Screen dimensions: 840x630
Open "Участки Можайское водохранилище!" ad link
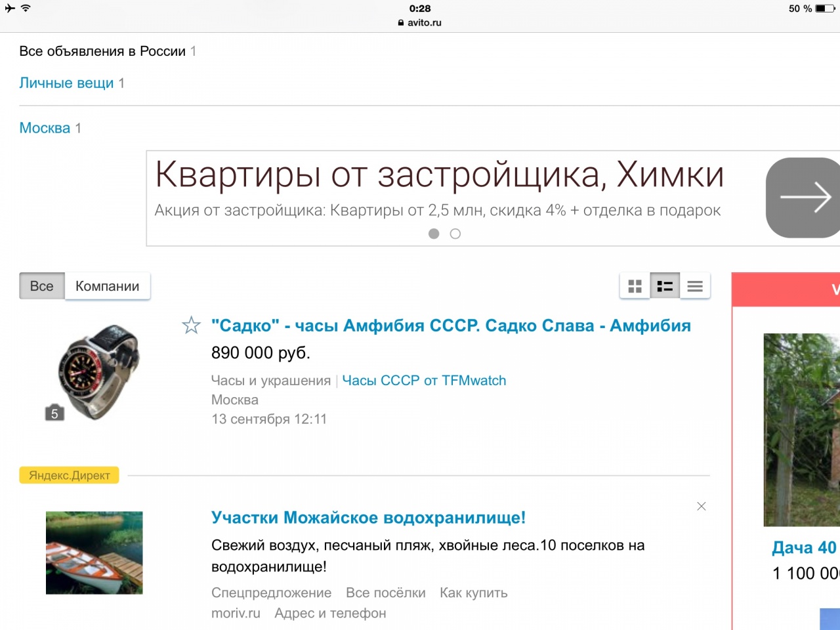368,518
